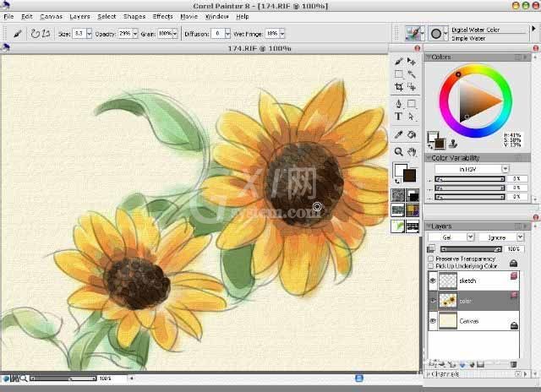The height and width of the screenshot is (392, 541).
Task: Open the Ignore composite depth dropdown
Action: tap(520, 237)
